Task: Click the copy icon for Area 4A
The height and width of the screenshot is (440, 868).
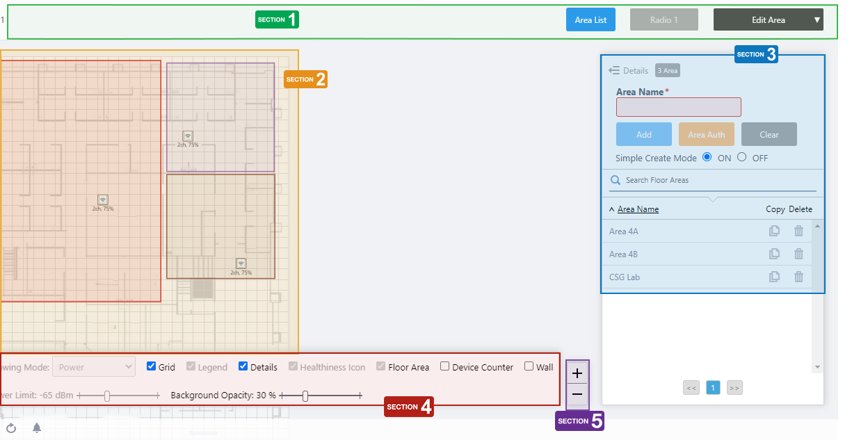Action: [774, 231]
